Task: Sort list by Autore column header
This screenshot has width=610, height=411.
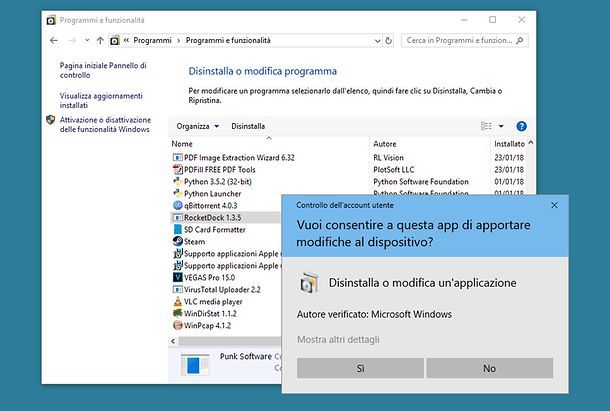Action: tap(385, 144)
